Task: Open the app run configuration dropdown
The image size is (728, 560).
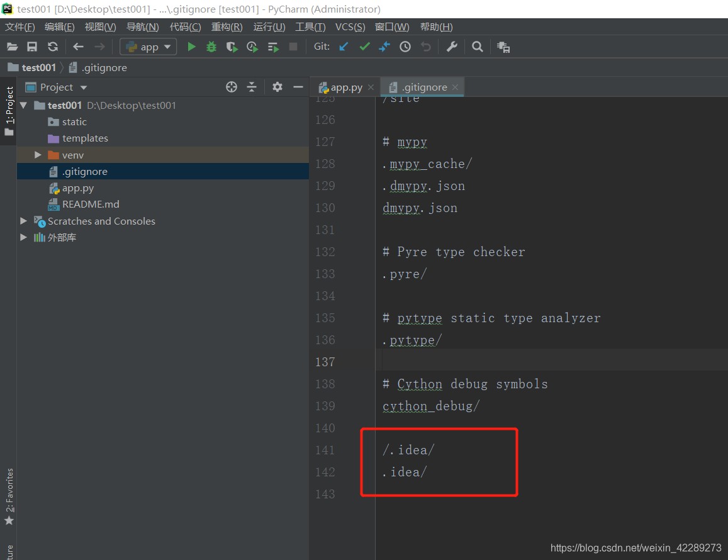Action: coord(148,47)
